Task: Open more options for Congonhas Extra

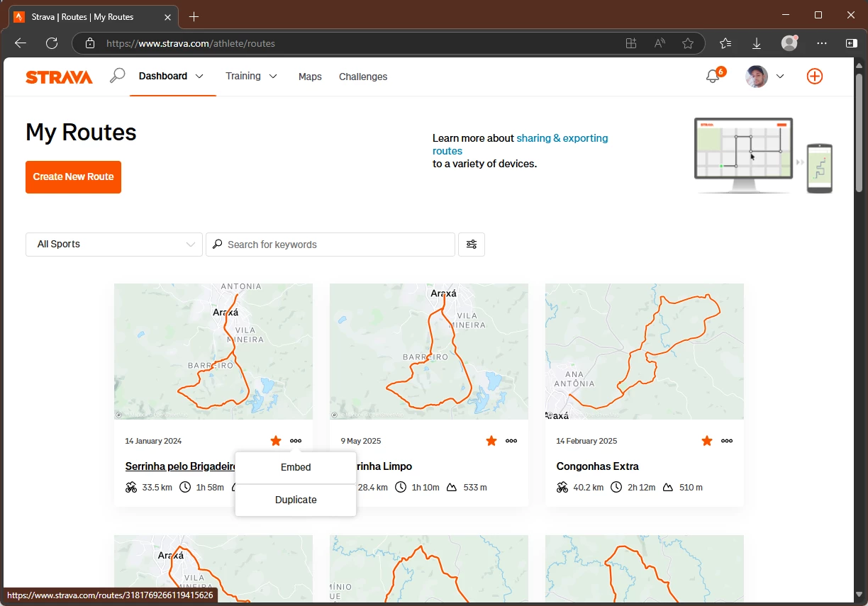Action: click(727, 441)
